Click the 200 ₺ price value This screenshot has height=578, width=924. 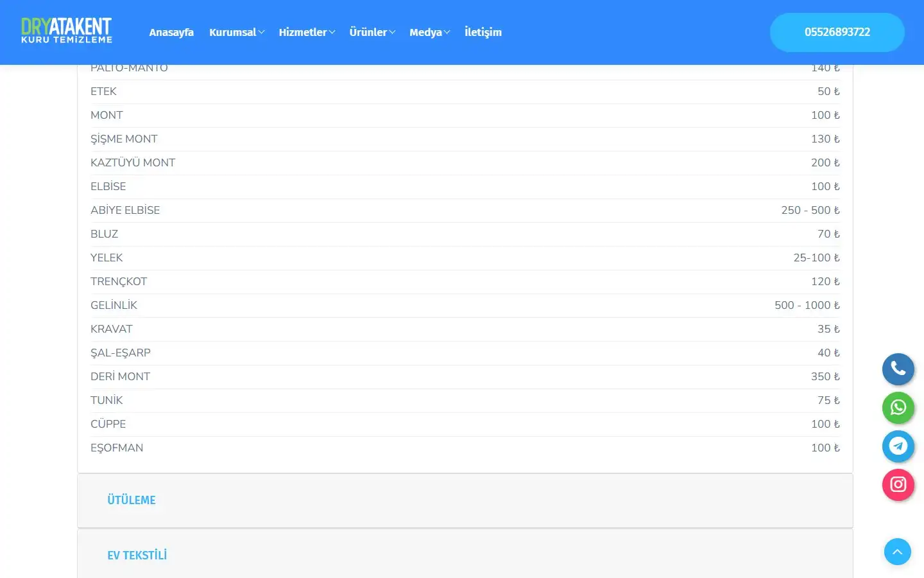(x=825, y=162)
